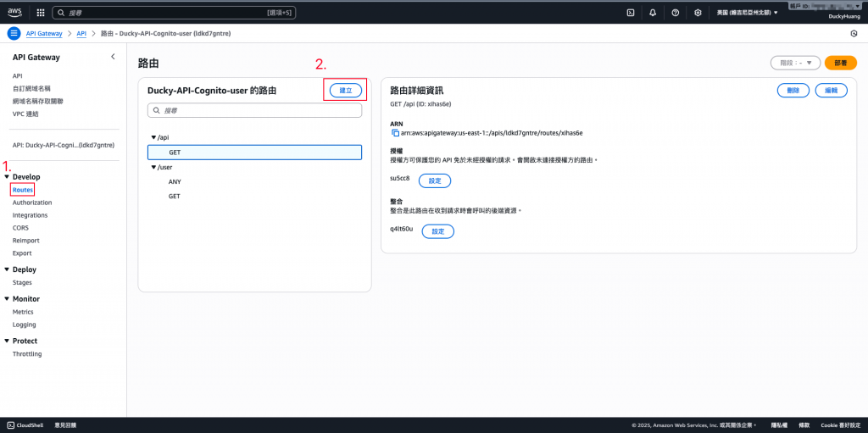The image size is (868, 433).
Task: Select the GET route under /api
Action: [x=254, y=153]
